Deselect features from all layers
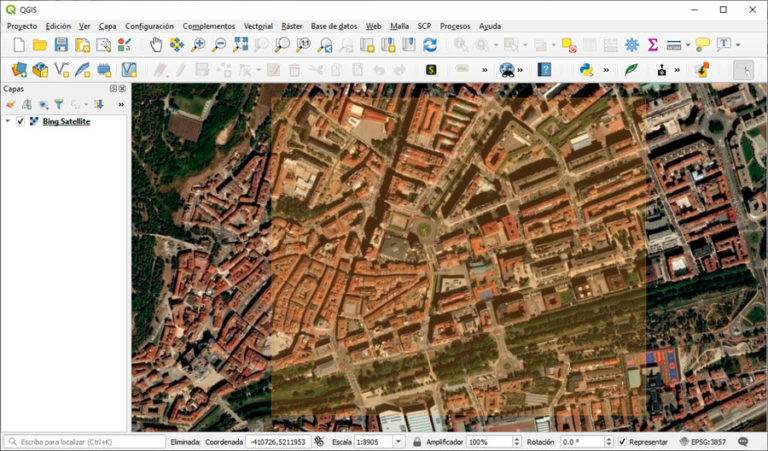Viewport: 768px width, 451px height. [569, 45]
